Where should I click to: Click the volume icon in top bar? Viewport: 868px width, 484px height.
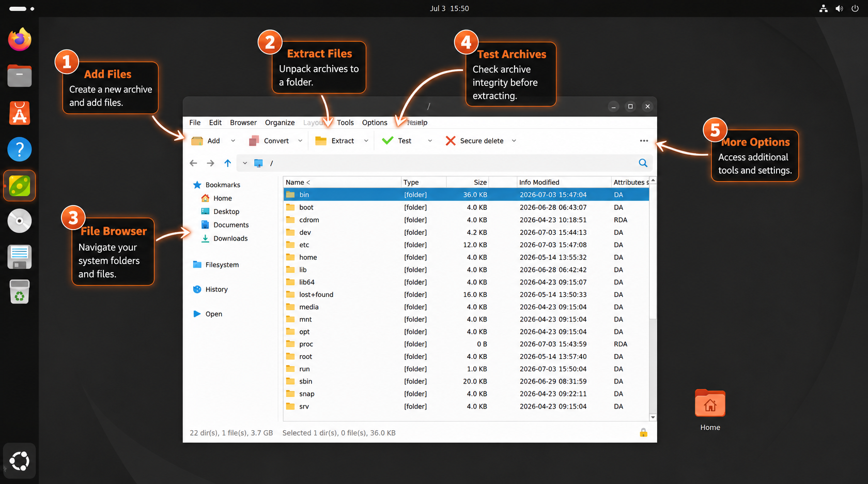coord(839,8)
